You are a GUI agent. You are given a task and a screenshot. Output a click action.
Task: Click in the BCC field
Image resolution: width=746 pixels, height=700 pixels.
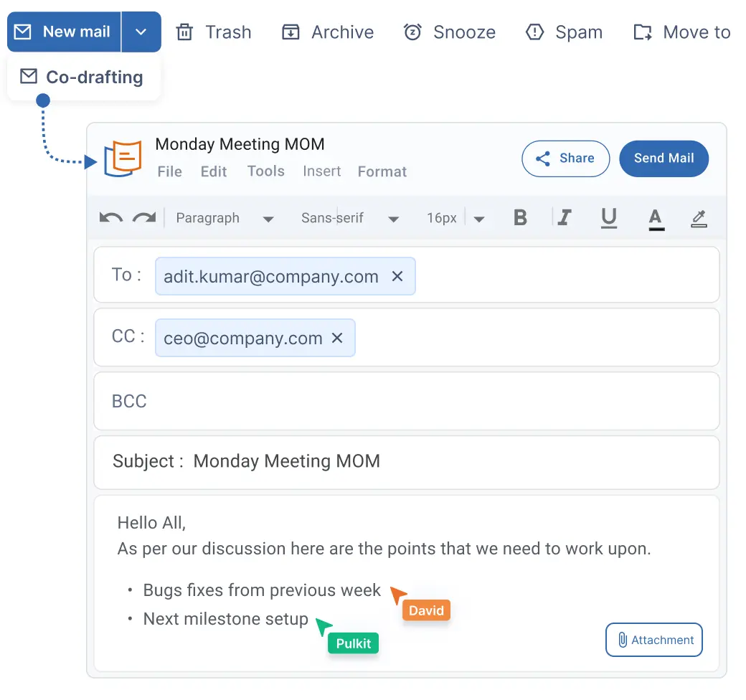tap(407, 402)
